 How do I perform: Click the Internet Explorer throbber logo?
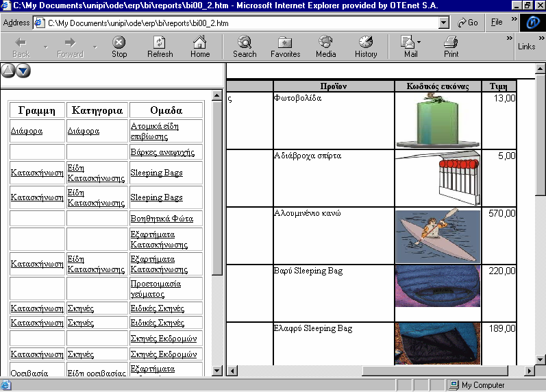tap(533, 23)
